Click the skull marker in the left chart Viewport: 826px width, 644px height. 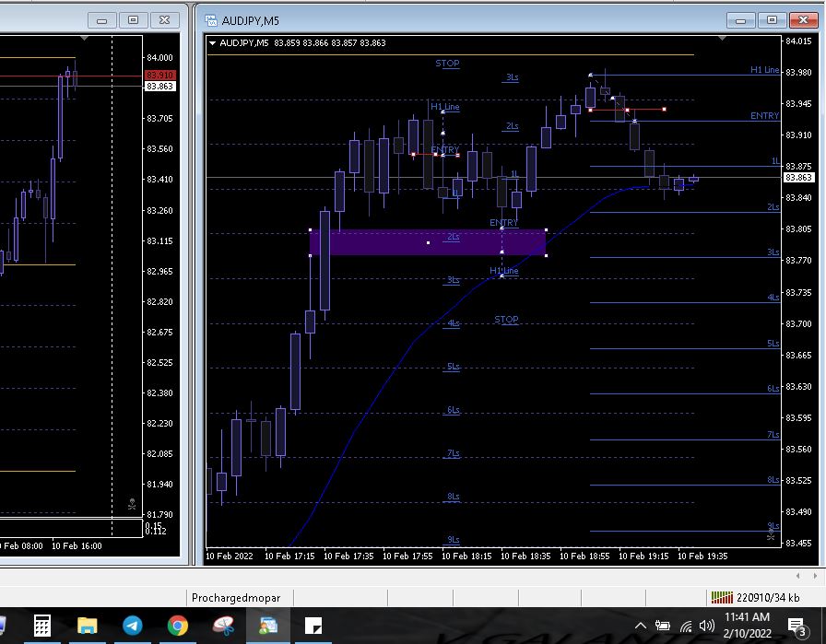132,505
